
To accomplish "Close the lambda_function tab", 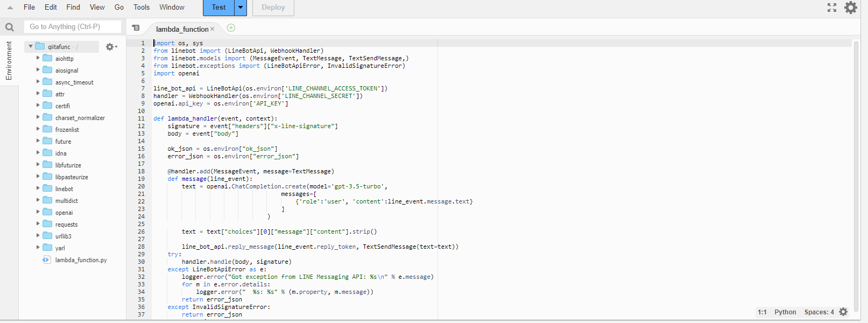I will 212,29.
